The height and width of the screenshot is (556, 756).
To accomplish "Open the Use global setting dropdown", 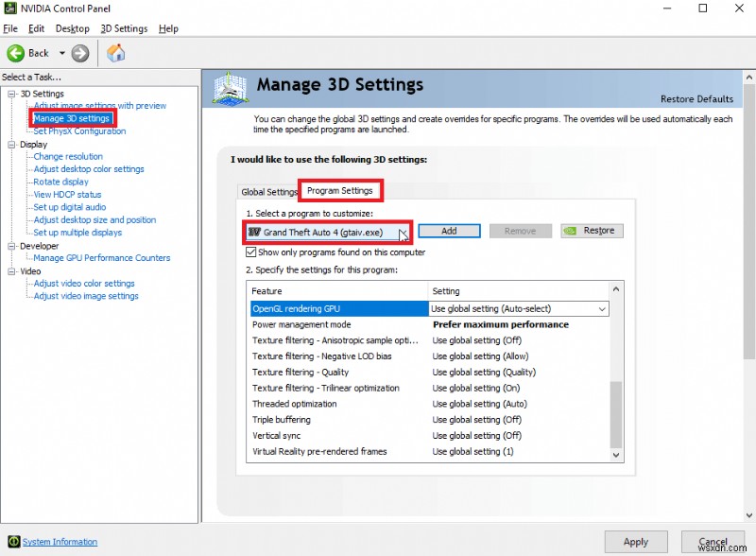I will coord(603,308).
